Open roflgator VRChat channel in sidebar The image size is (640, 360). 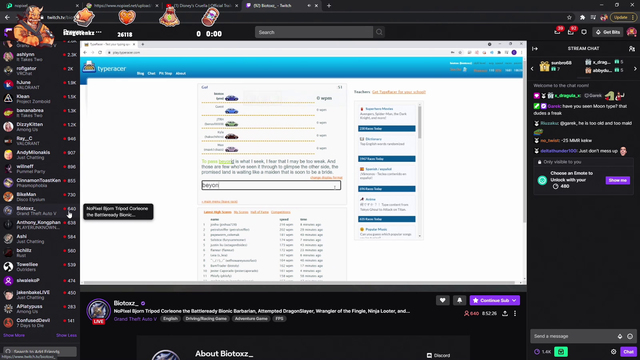coord(40,71)
